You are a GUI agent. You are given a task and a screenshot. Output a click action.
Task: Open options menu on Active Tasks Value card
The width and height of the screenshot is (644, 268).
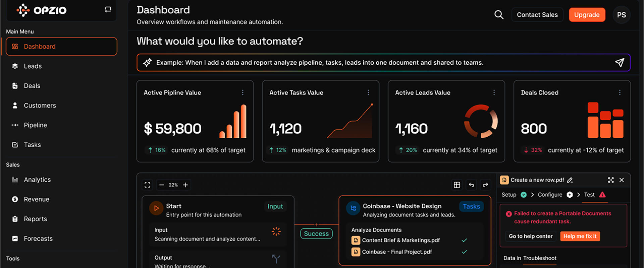tap(368, 92)
